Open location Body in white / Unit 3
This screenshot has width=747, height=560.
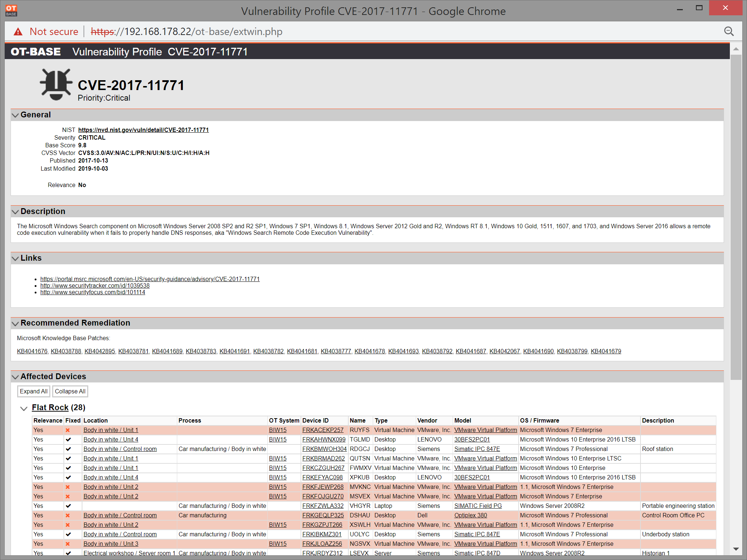click(x=111, y=544)
